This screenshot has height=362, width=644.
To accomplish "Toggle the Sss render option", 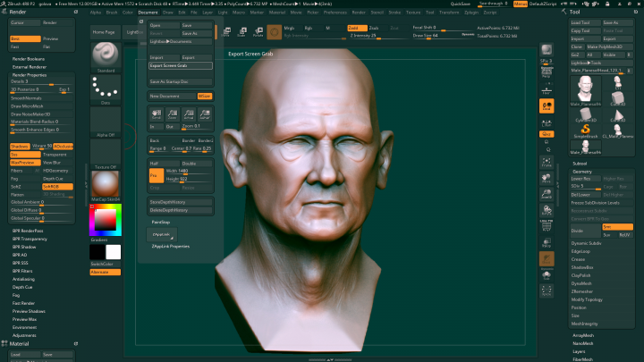I will pos(25,155).
